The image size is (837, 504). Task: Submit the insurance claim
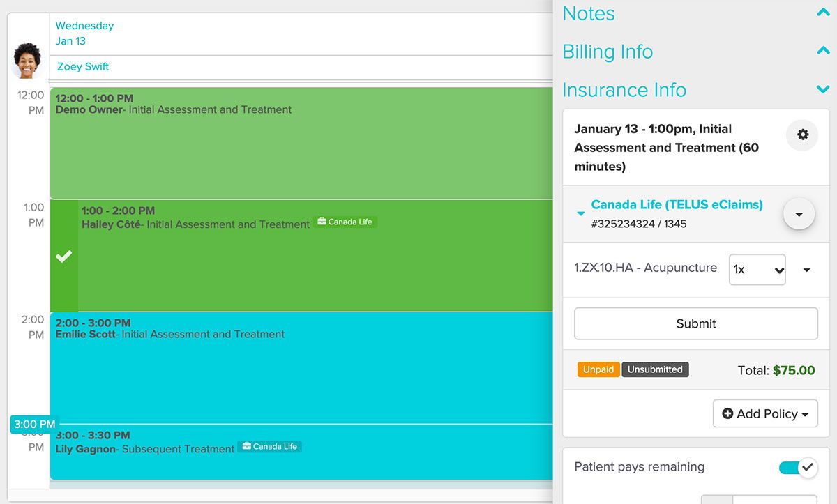695,323
